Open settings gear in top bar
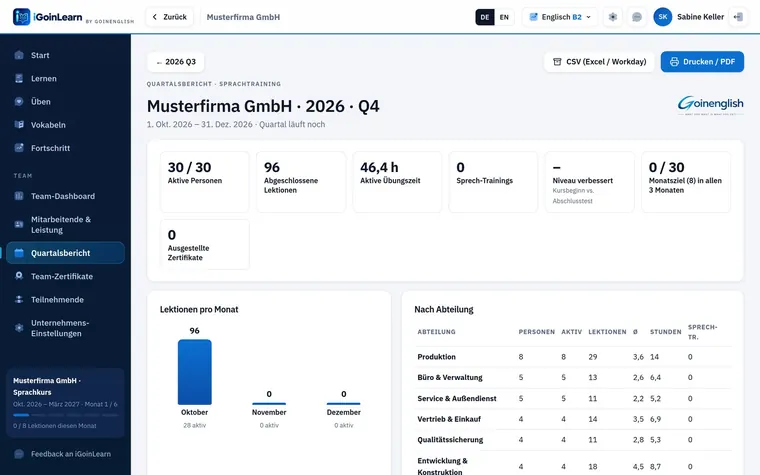Screen dimensions: 760x475 pos(613,17)
